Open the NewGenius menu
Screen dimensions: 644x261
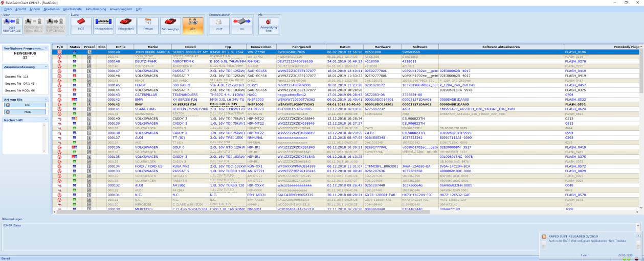click(52, 9)
